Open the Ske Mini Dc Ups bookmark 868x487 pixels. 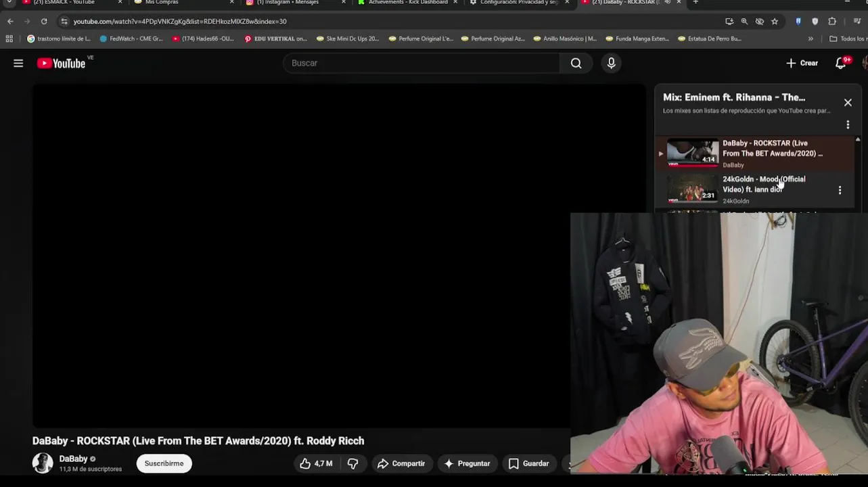click(348, 39)
